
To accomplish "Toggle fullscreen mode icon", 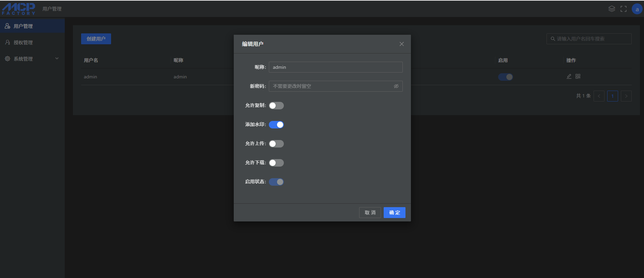I will (x=624, y=9).
